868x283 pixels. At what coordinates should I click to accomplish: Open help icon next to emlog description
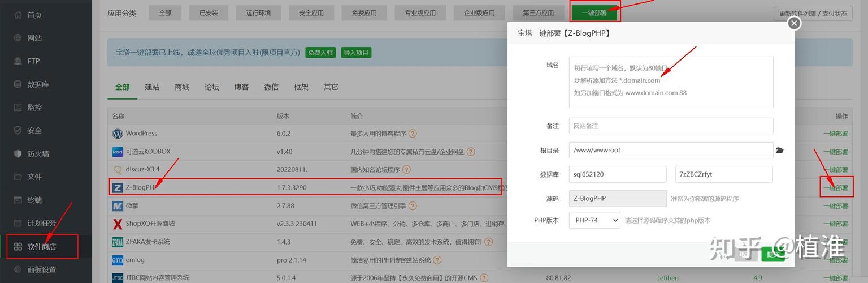438,260
